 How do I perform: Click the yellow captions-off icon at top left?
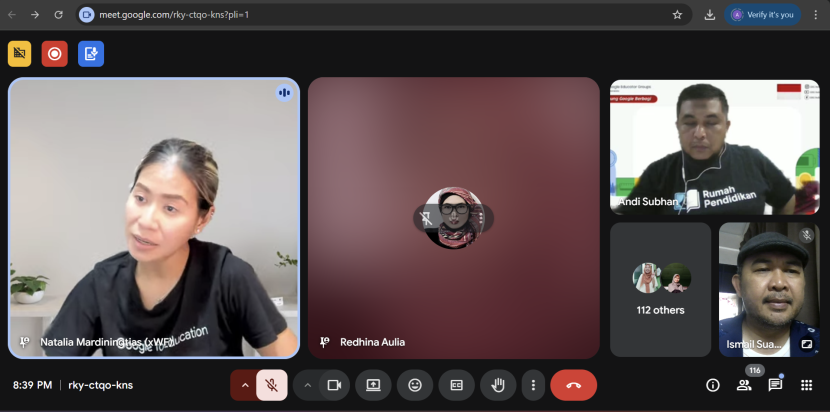19,54
